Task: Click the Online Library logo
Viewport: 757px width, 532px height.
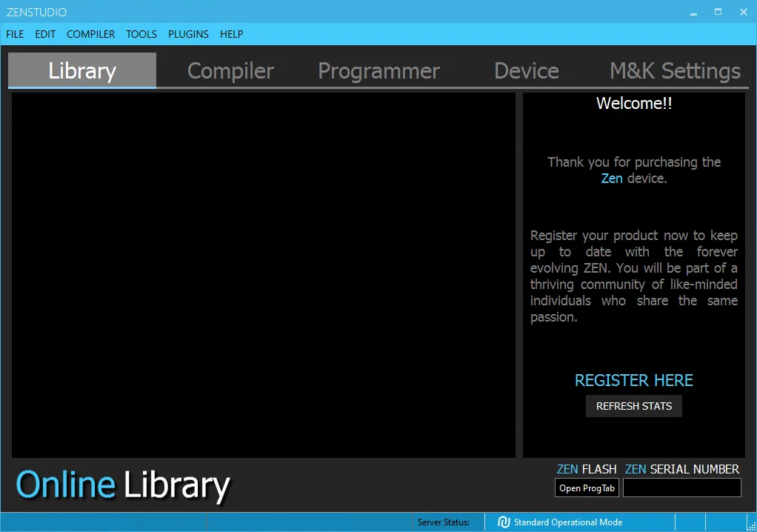Action: pos(123,485)
